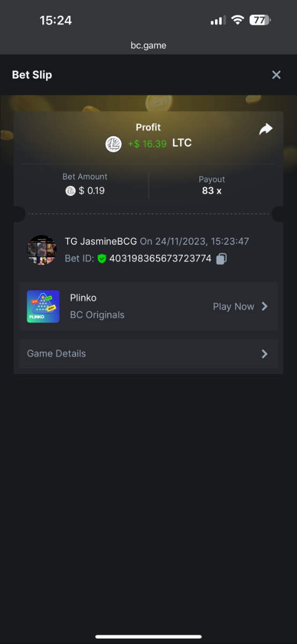This screenshot has height=644, width=297.
Task: Tap the battery indicator in status bar
Action: 261,20
